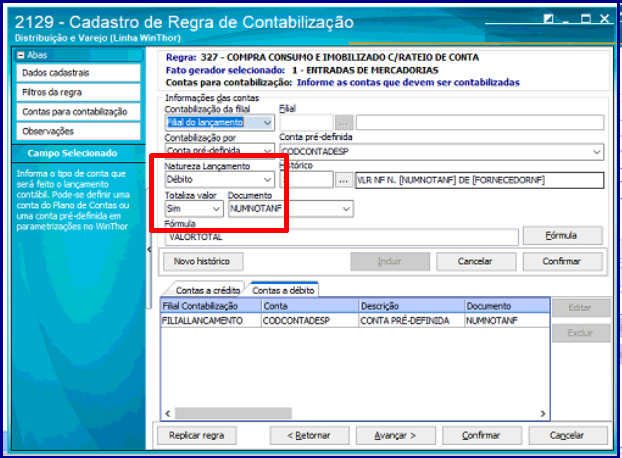Expand the Contabilização por dropdown

[268, 151]
